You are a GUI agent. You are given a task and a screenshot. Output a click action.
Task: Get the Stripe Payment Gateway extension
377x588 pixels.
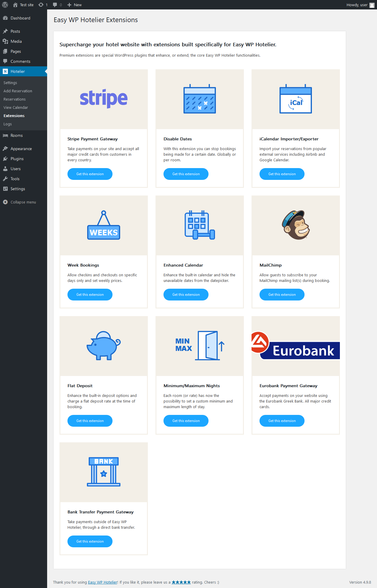click(x=90, y=174)
